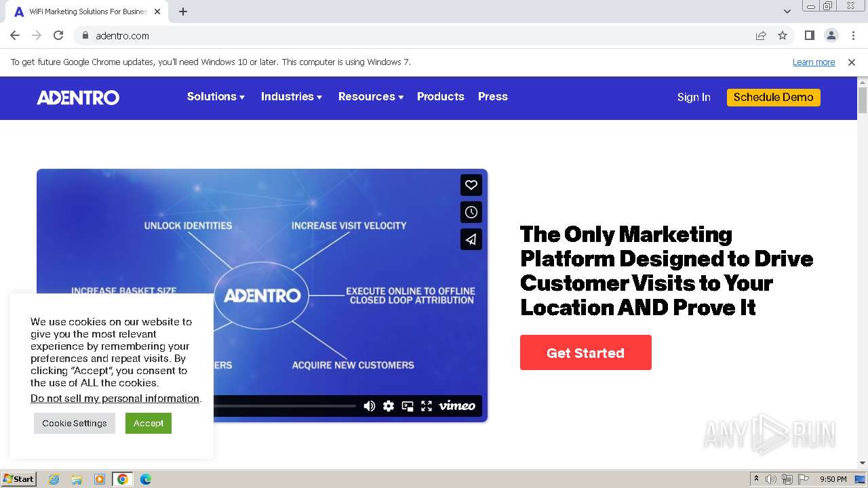Open the Vimeo logo link
The image size is (868, 488).
(457, 406)
